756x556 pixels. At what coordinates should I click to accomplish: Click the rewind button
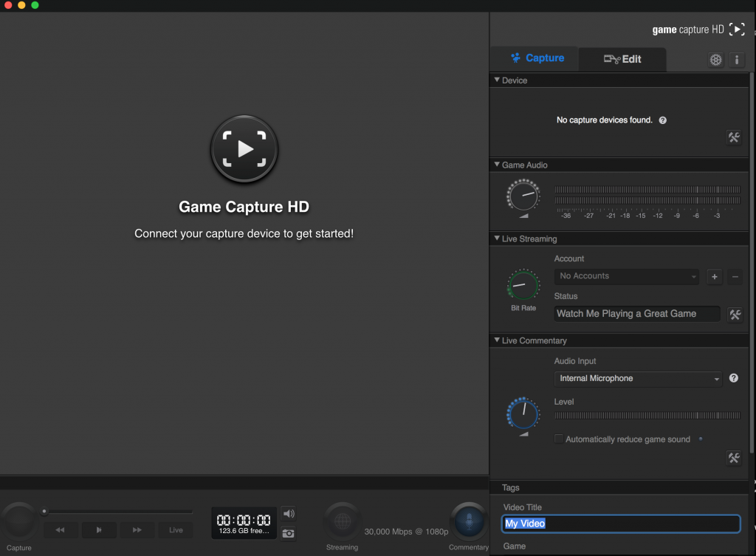(61, 530)
